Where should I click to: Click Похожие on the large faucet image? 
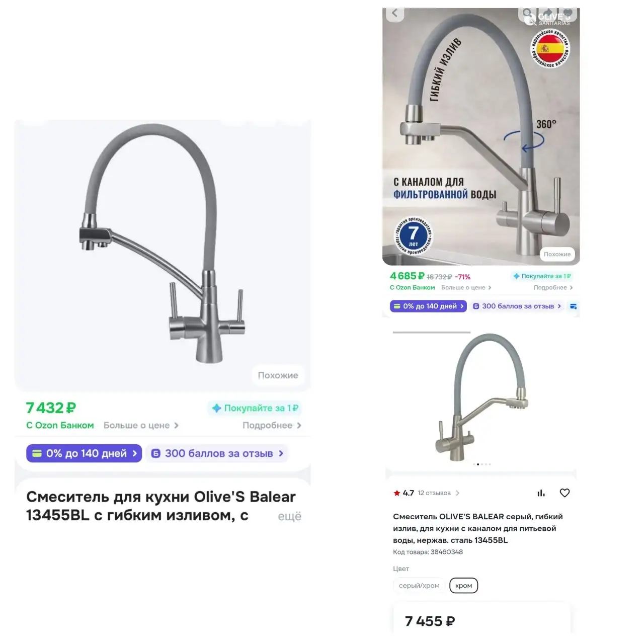(x=278, y=375)
